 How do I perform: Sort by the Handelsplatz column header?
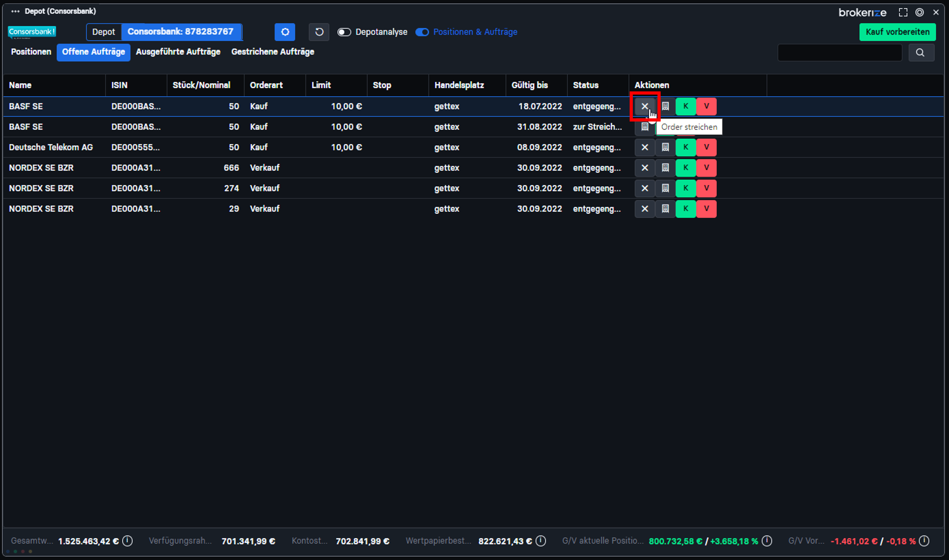click(467, 85)
